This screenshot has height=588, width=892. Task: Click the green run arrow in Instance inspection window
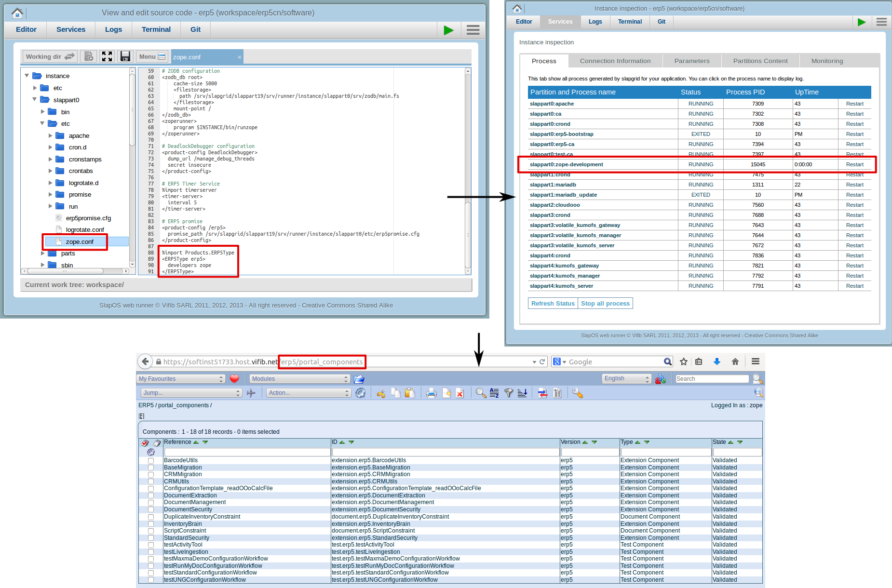click(x=862, y=22)
